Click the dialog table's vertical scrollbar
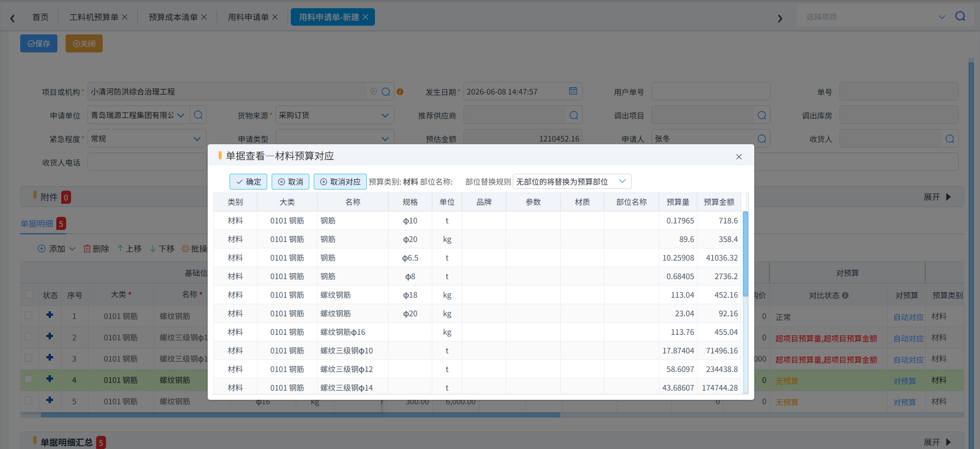 (746, 253)
